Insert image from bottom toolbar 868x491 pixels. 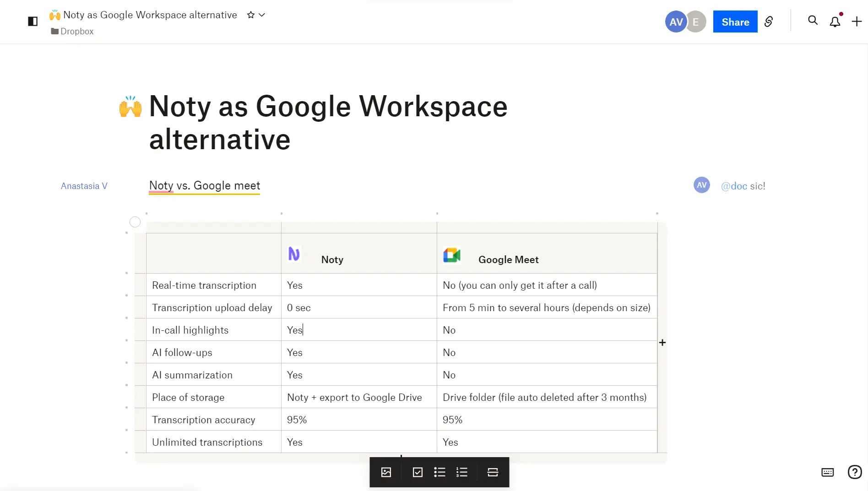click(x=386, y=472)
